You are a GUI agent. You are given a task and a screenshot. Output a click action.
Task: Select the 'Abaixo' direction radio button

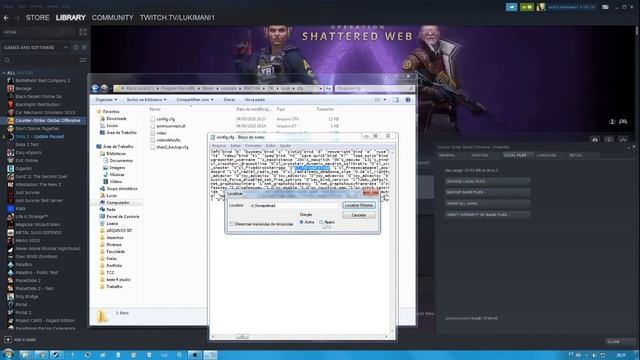pyautogui.click(x=321, y=222)
